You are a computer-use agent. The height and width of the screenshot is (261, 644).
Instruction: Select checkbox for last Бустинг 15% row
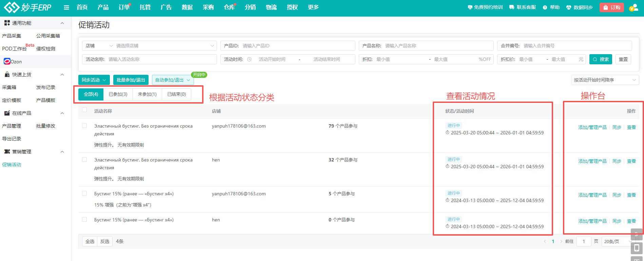(84, 219)
